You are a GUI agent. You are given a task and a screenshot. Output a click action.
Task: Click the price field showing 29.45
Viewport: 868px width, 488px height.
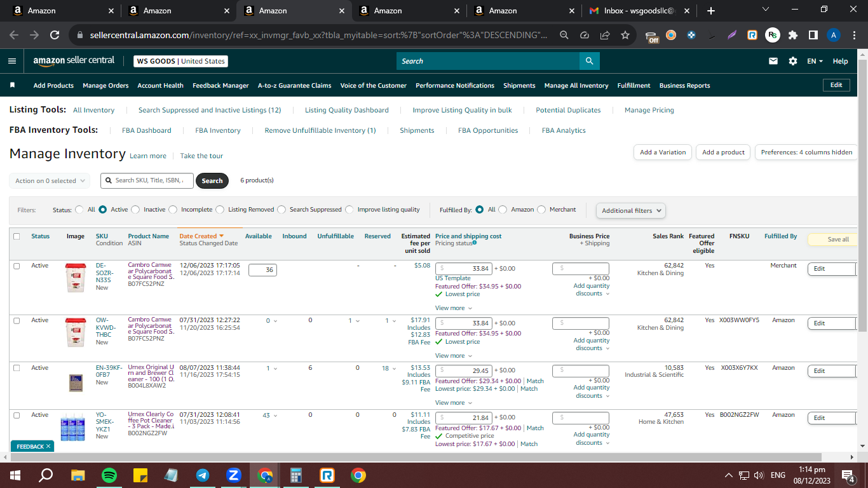point(464,370)
